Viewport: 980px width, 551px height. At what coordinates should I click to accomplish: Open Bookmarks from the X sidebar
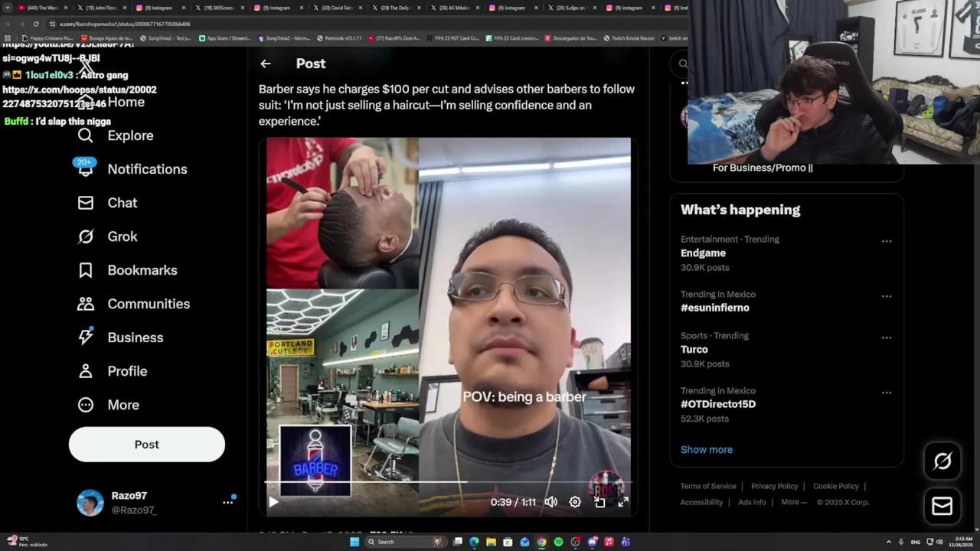pyautogui.click(x=127, y=270)
